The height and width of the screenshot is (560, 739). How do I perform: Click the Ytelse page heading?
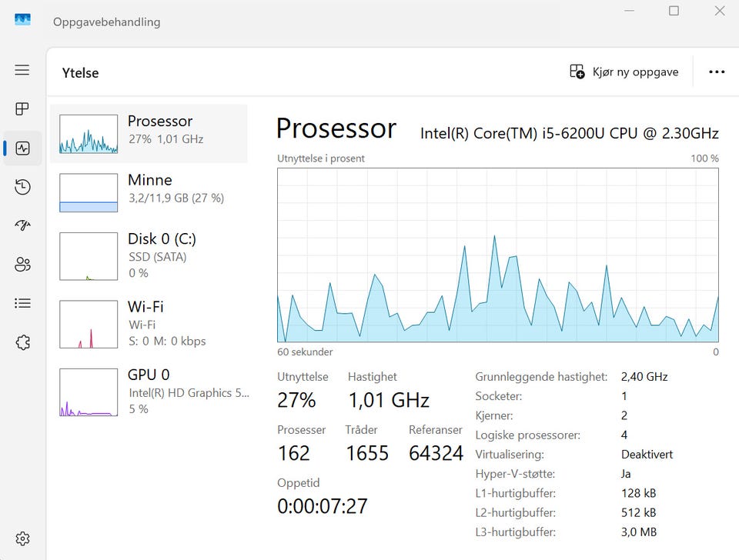80,73
